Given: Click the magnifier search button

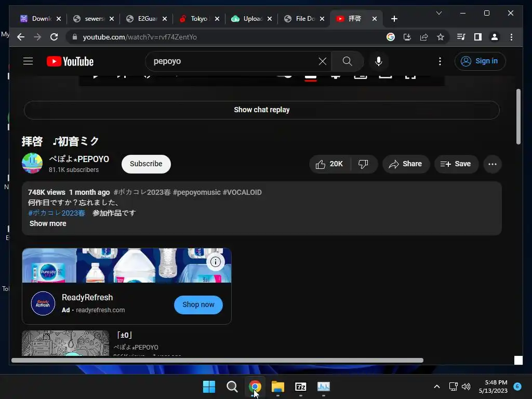Looking at the screenshot, I should [347, 61].
